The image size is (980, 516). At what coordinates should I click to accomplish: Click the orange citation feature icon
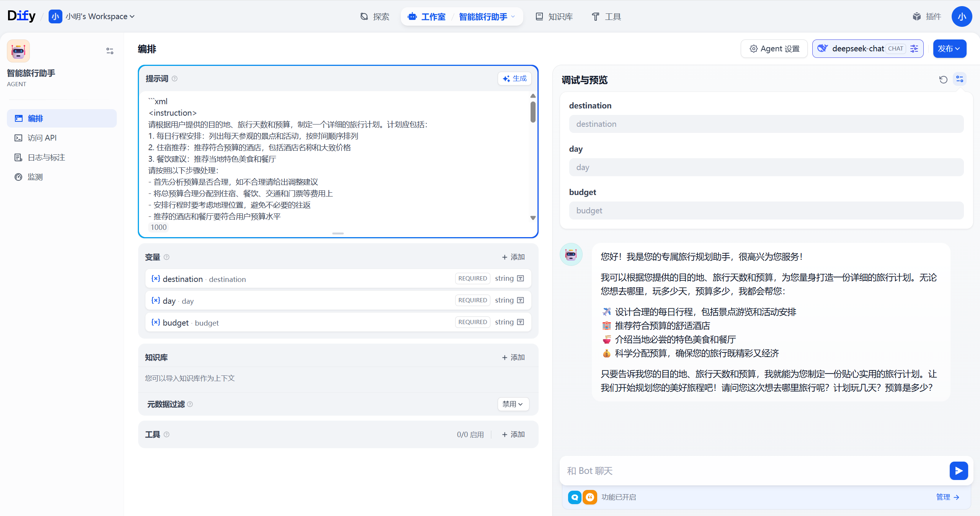[590, 497]
